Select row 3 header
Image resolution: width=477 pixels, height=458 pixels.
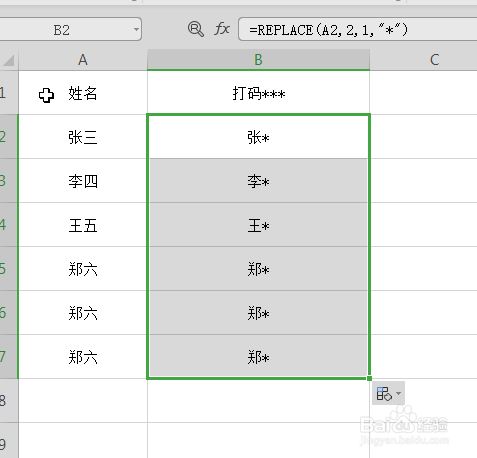(9, 181)
